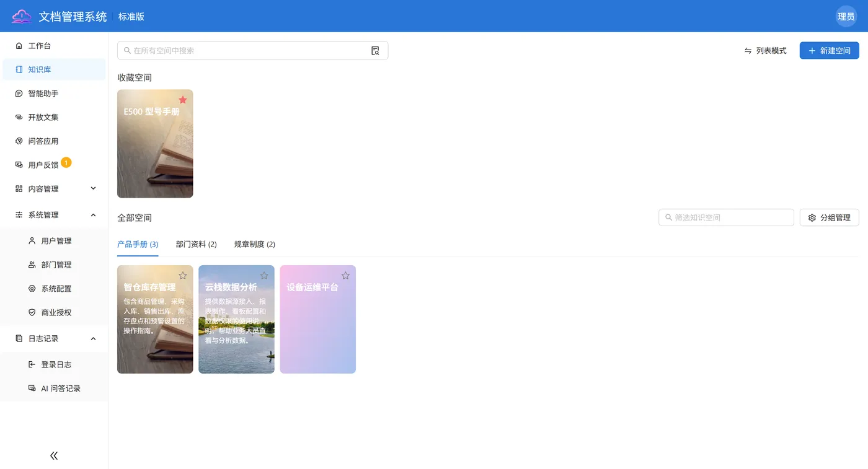Screen dimensions: 868x469
Task: Focus the 在所有空间中搜索 search field
Action: coord(252,51)
